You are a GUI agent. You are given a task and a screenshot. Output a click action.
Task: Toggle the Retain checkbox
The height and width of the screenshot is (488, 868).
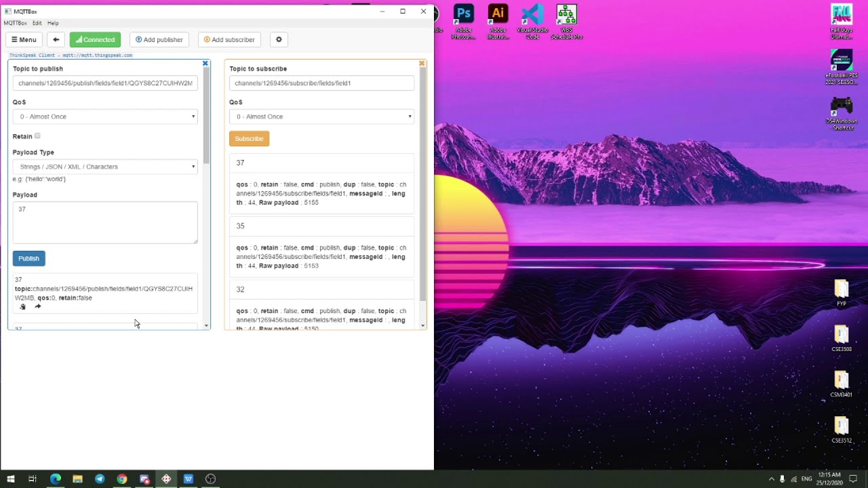click(37, 136)
